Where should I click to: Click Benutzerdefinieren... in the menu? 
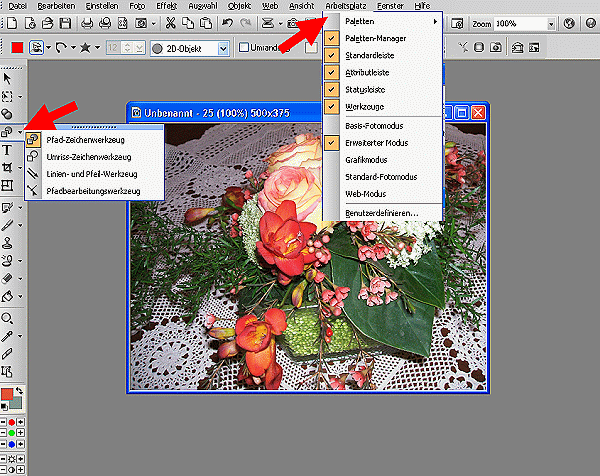pos(380,215)
